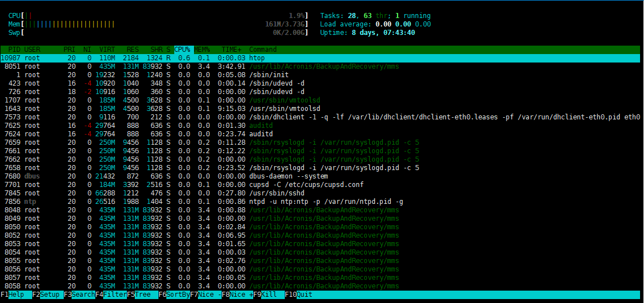Sort by the MEM% column header
The height and width of the screenshot is (303, 644).
click(202, 50)
